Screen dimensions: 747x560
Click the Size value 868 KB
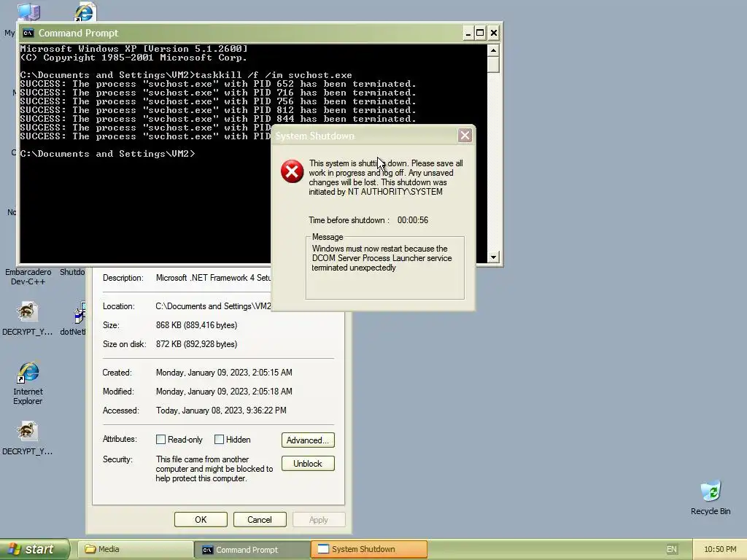click(196, 325)
